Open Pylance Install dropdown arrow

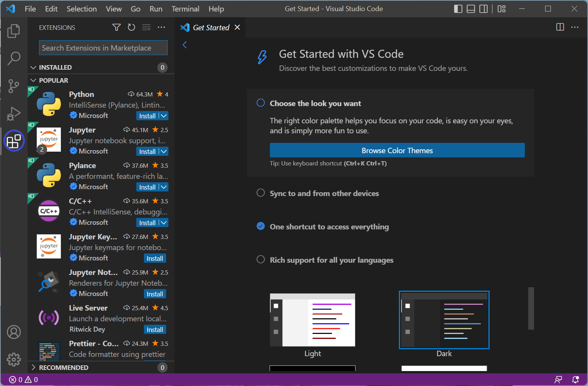pyautogui.click(x=164, y=187)
